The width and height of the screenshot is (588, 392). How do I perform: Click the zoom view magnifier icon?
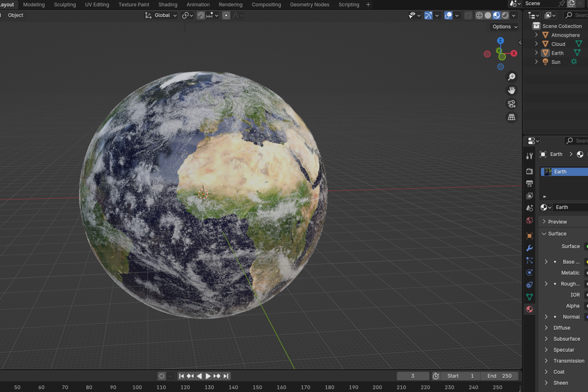click(x=512, y=77)
